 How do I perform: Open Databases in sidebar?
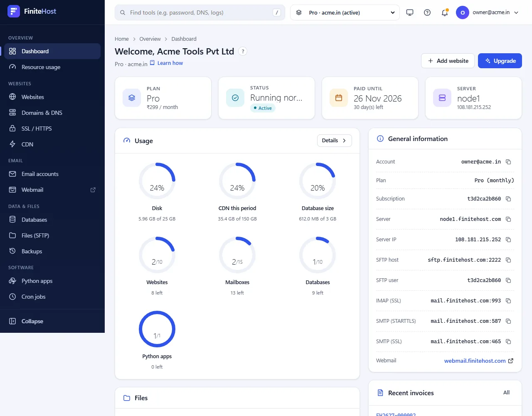[52, 220]
